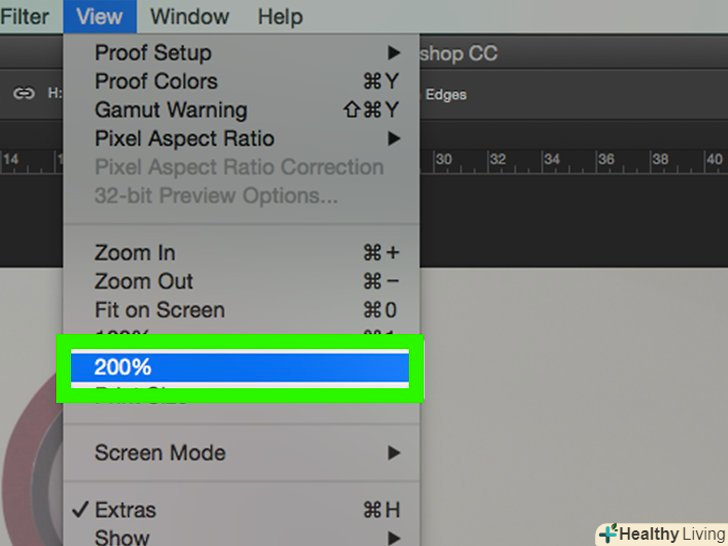The height and width of the screenshot is (546, 728).
Task: Open the Show submenu
Action: [x=122, y=537]
